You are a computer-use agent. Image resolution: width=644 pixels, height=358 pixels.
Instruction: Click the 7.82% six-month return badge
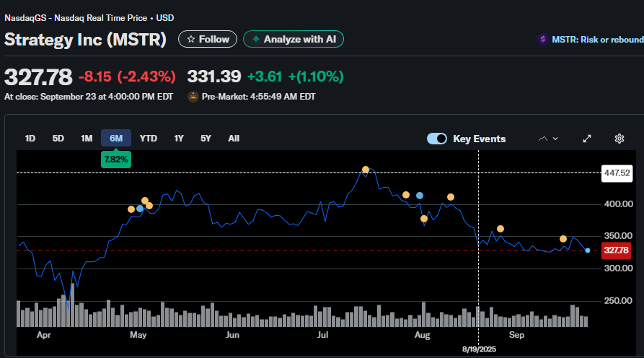(116, 160)
